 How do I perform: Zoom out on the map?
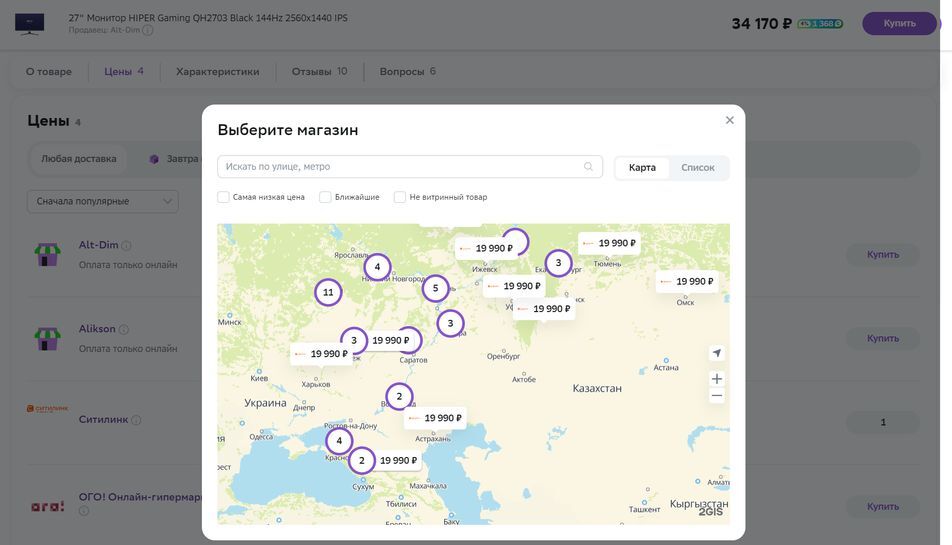[716, 396]
